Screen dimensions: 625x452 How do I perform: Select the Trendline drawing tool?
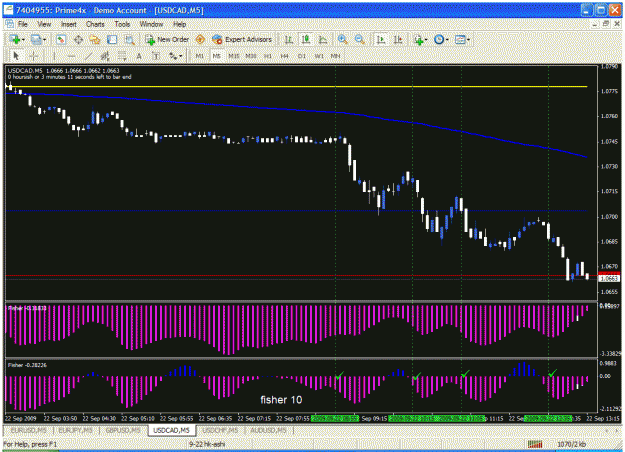tap(88, 56)
